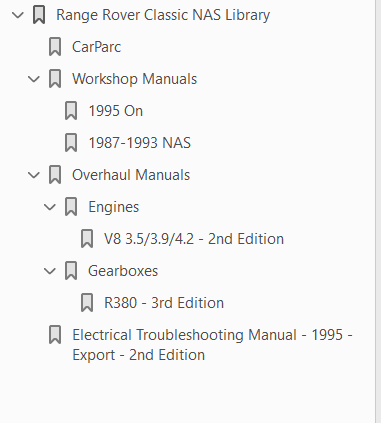
Task: Click the bookmark icon next to 1995 On
Action: (x=71, y=111)
